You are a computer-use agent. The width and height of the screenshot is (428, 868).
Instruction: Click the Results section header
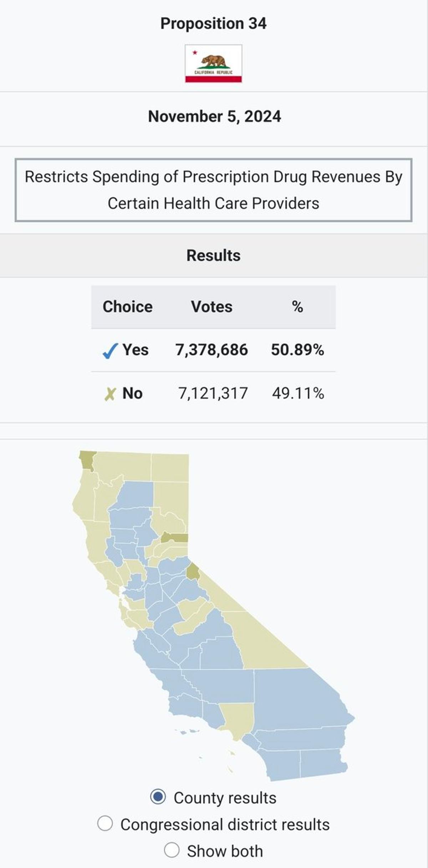213,256
